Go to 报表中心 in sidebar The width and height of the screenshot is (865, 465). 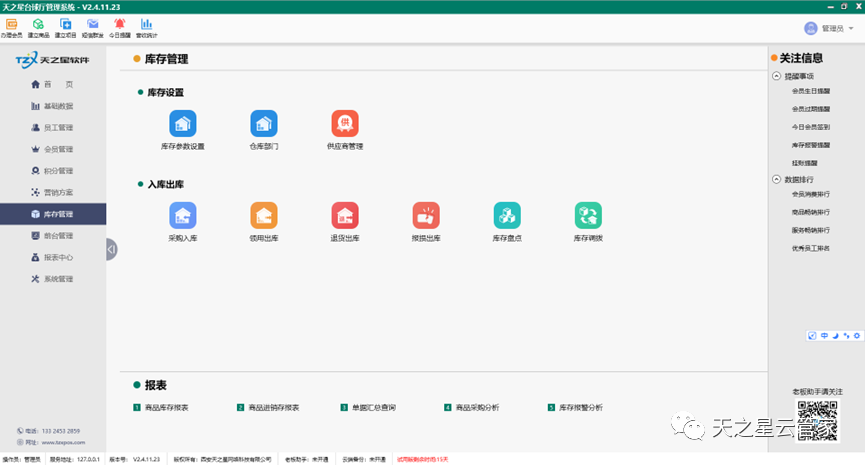click(x=58, y=257)
